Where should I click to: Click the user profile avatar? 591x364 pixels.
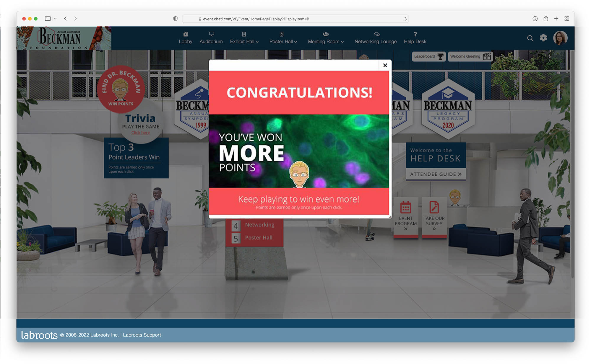click(x=560, y=38)
